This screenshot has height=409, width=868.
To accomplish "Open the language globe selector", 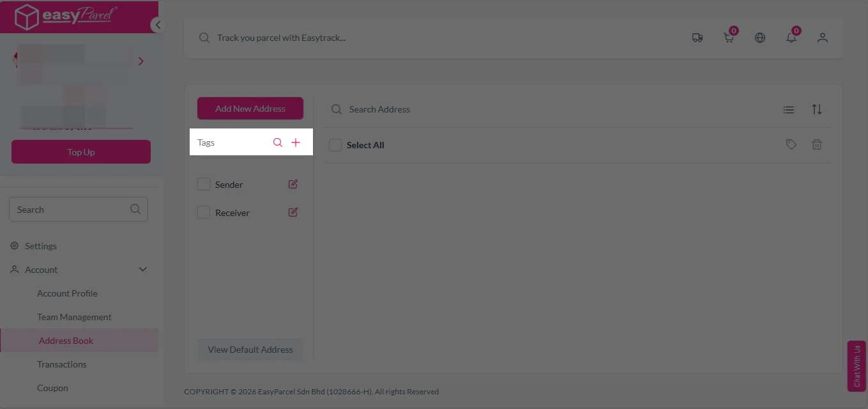I will [759, 37].
